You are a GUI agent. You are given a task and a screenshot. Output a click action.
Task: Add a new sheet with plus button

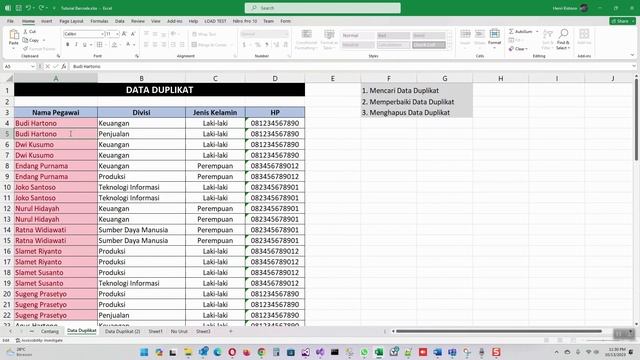231,331
